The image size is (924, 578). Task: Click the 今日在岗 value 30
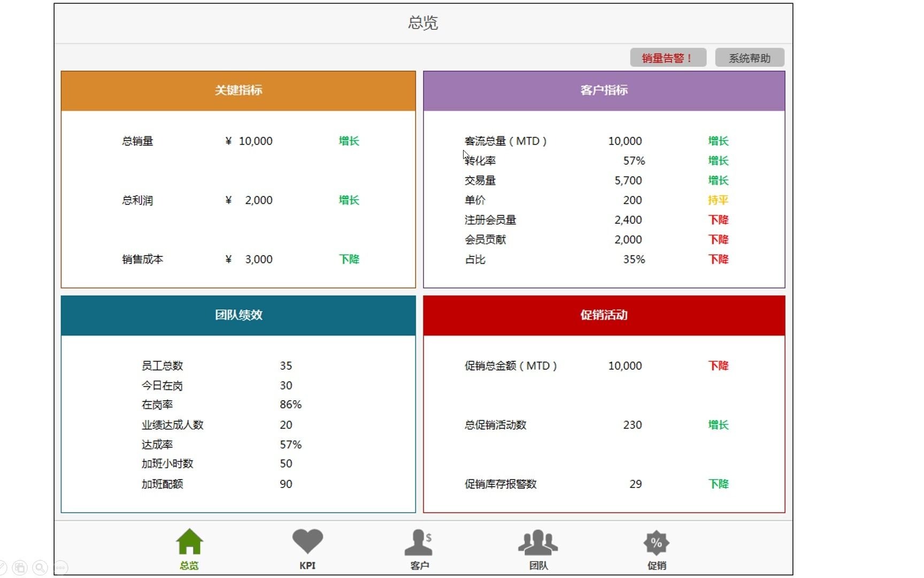pyautogui.click(x=286, y=386)
